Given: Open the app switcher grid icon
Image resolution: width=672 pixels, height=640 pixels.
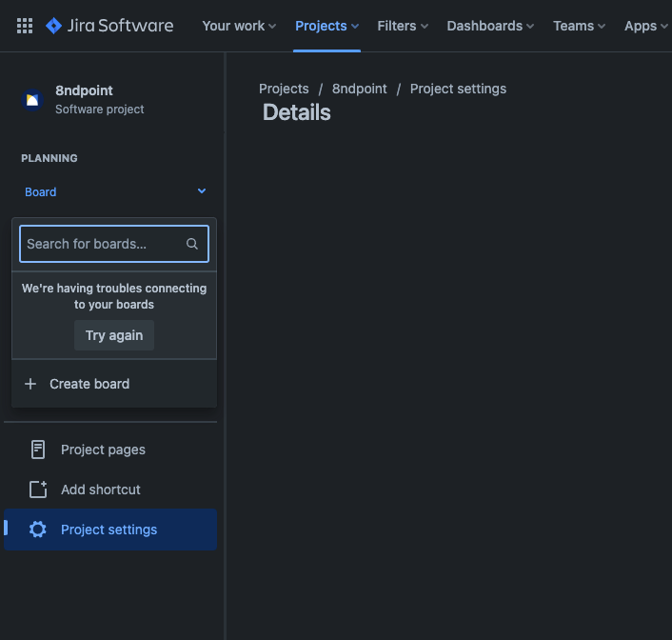Looking at the screenshot, I should [25, 26].
